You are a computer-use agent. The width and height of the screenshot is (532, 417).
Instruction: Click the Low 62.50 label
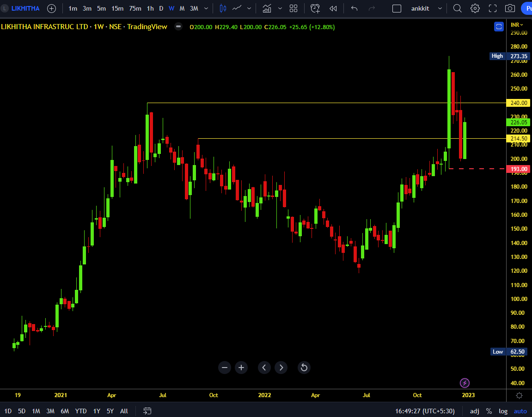point(510,351)
